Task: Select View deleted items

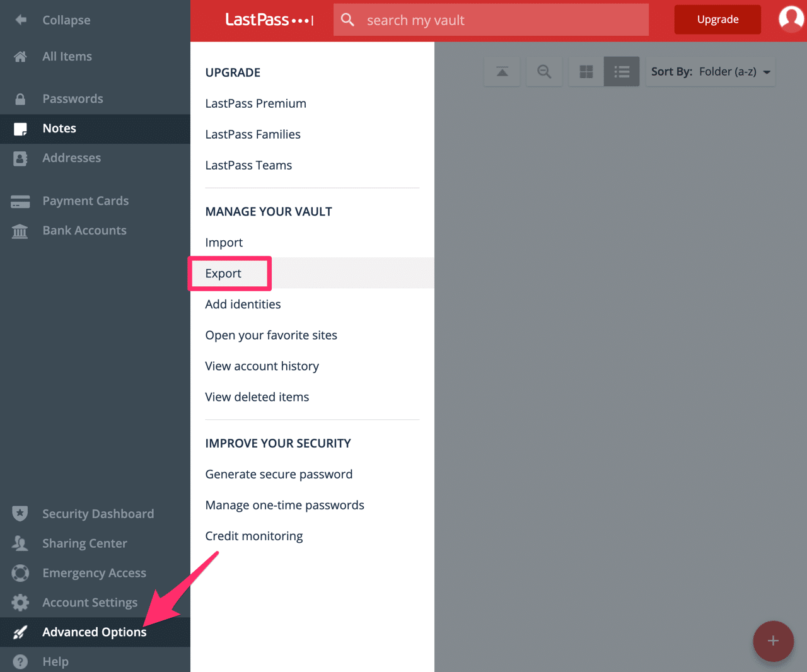Action: pyautogui.click(x=257, y=397)
